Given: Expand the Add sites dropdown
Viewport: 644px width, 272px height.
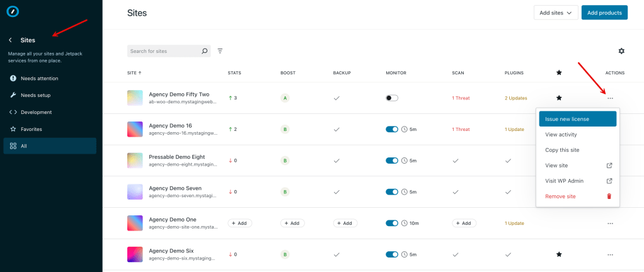Looking at the screenshot, I should pyautogui.click(x=555, y=13).
